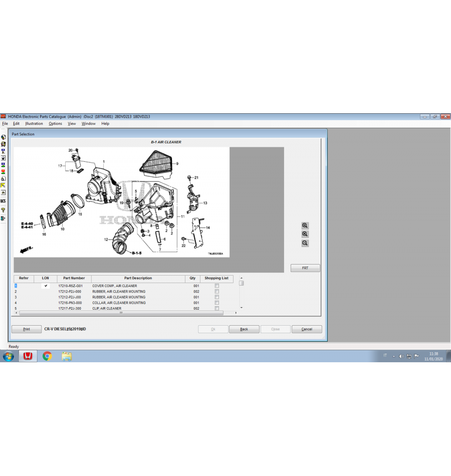The width and height of the screenshot is (451, 476).
Task: Zoom in on the illustration with plus magnifier
Action: pos(305,225)
